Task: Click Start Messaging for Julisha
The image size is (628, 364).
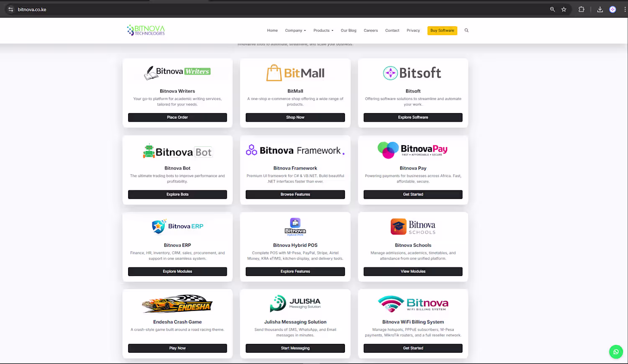Action: click(x=295, y=348)
